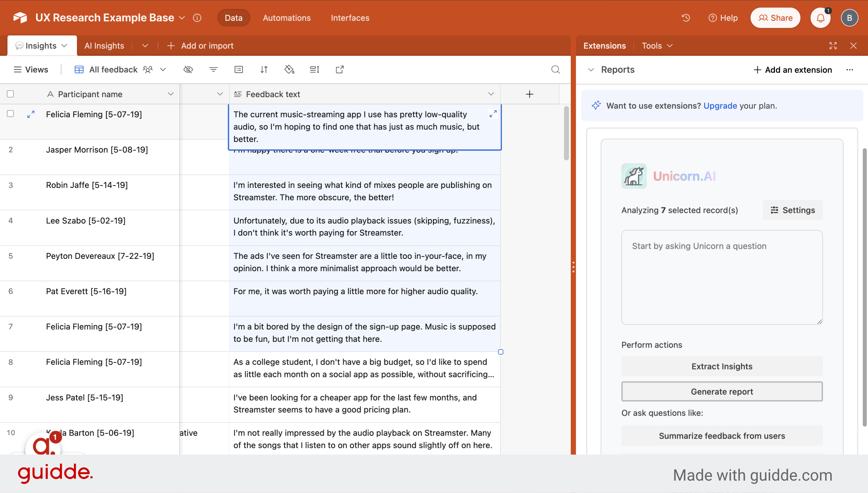The width and height of the screenshot is (868, 493).
Task: Expand the selected feedback text cell
Action: click(493, 114)
